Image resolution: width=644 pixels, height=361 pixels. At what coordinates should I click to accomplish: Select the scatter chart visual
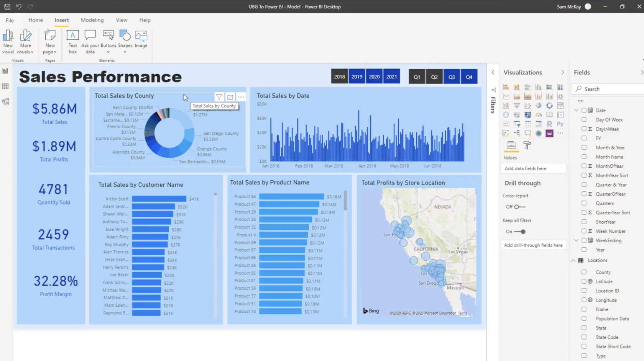pyautogui.click(x=528, y=106)
